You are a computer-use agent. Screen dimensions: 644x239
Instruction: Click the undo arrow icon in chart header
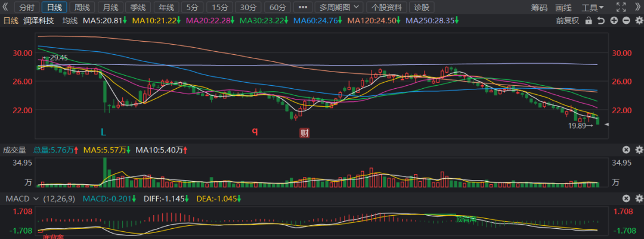pyautogui.click(x=602, y=20)
